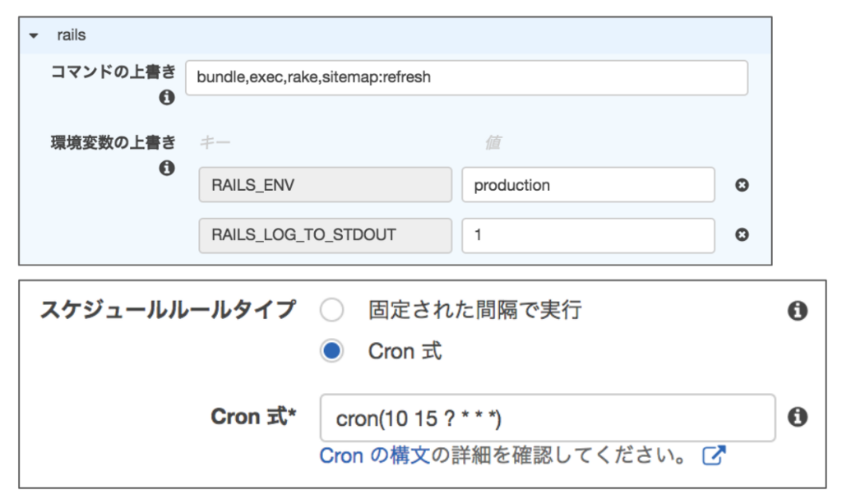Screen dimensions: 842x504
Task: Open the Cron の構文 link
Action: pyautogui.click(x=374, y=455)
